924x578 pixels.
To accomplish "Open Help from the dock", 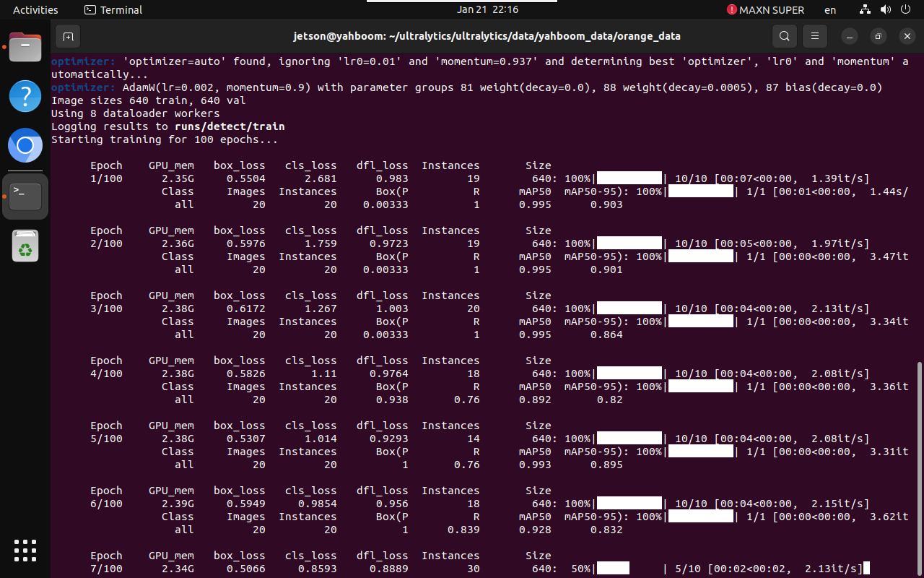I will pyautogui.click(x=25, y=96).
